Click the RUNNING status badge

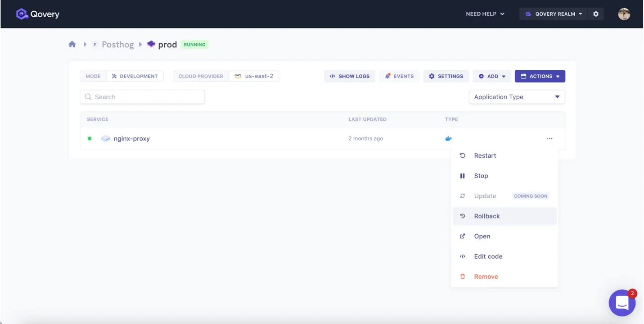(194, 45)
